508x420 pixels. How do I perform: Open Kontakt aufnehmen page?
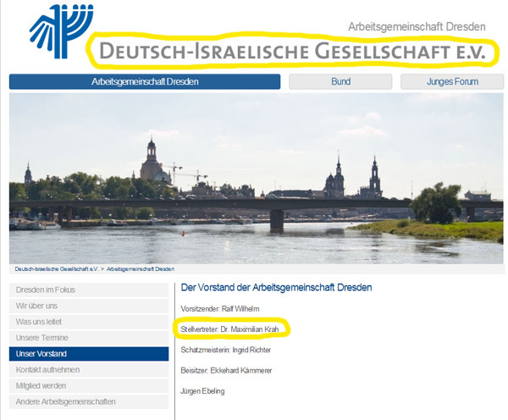(x=89, y=370)
